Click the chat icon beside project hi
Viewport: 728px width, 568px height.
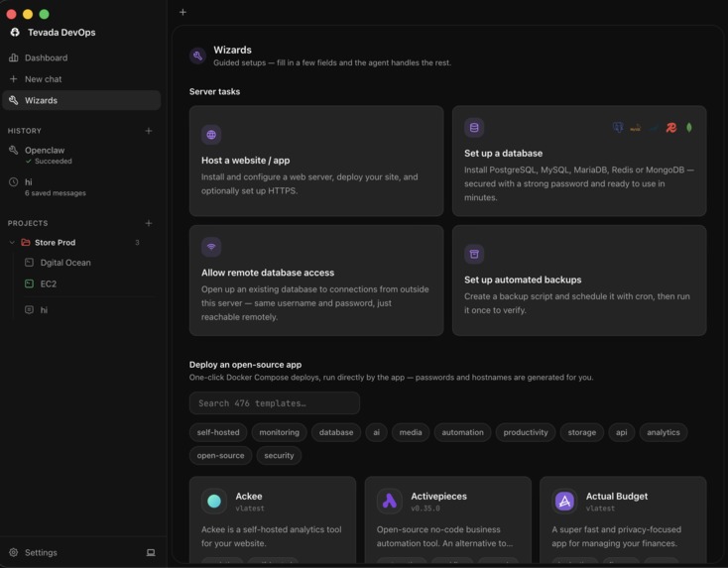(29, 309)
